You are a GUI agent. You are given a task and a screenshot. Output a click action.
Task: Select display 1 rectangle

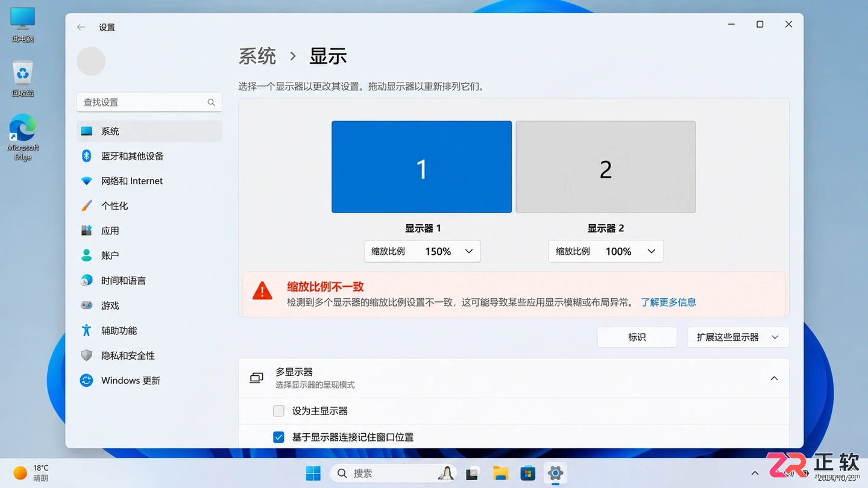(421, 167)
